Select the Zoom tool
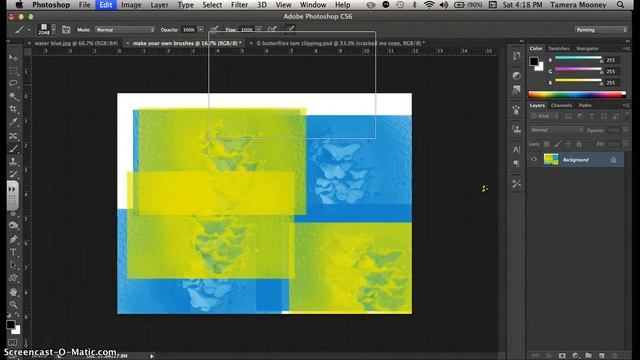640x360 pixels. 13,304
